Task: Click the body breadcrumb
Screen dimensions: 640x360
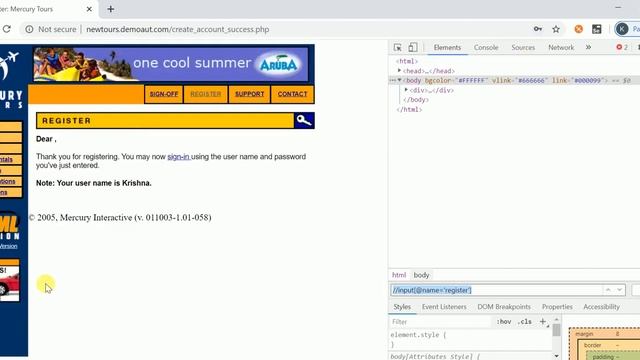Action: (421, 275)
